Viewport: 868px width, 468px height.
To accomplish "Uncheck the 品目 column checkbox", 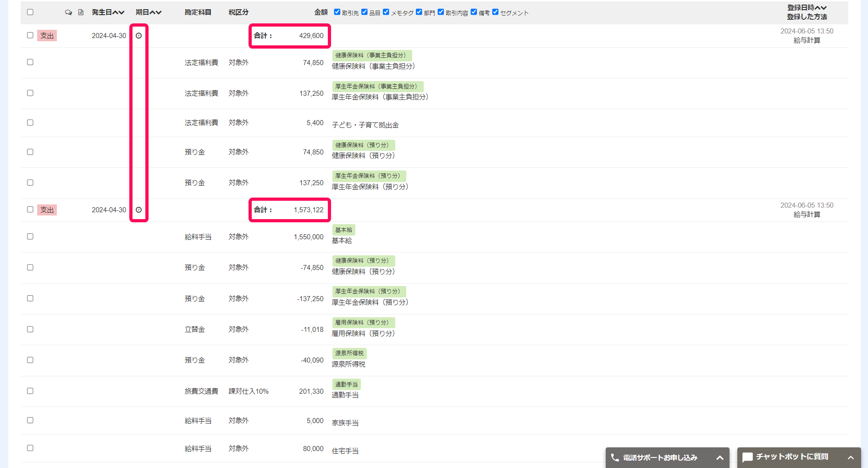I will click(365, 12).
